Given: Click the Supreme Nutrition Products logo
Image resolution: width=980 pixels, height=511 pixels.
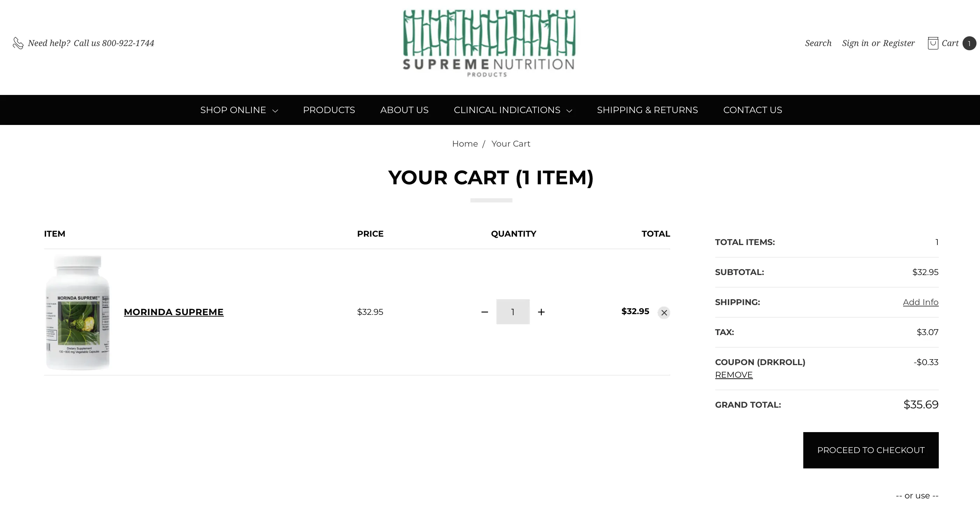Looking at the screenshot, I should coord(489,43).
